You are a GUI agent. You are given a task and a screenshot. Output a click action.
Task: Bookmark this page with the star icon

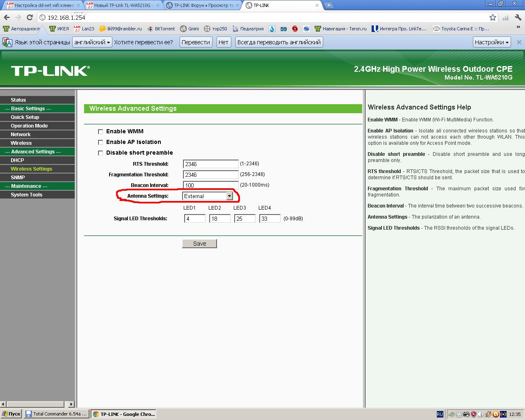(x=493, y=17)
